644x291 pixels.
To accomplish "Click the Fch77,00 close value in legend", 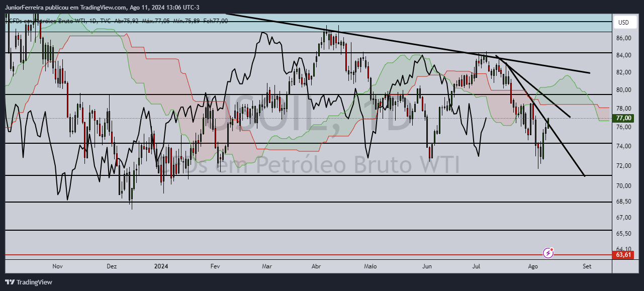I will pyautogui.click(x=217, y=21).
